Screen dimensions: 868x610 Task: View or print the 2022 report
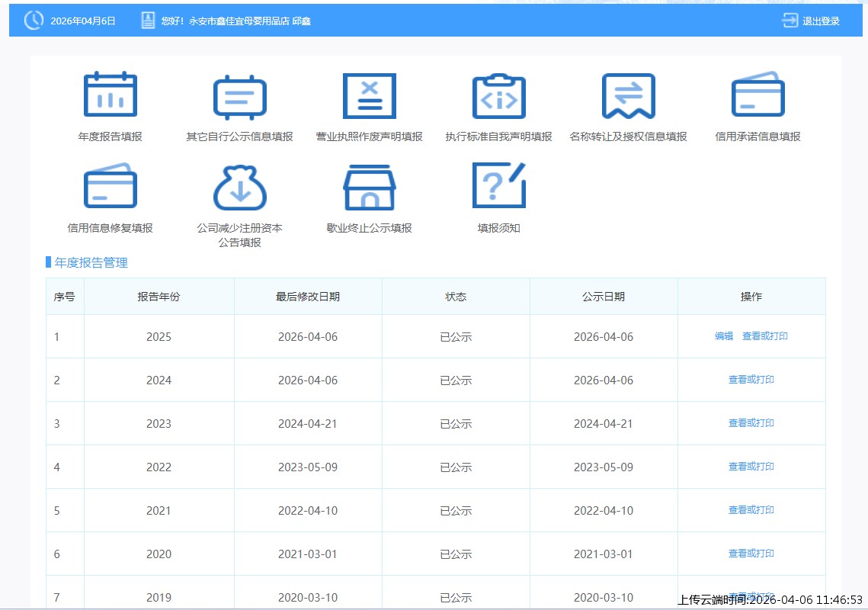751,467
